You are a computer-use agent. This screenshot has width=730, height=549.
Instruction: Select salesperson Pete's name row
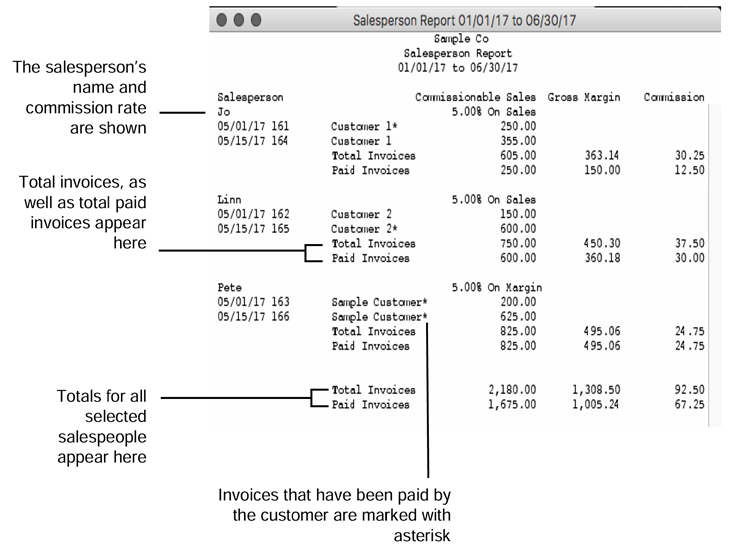pos(229,288)
